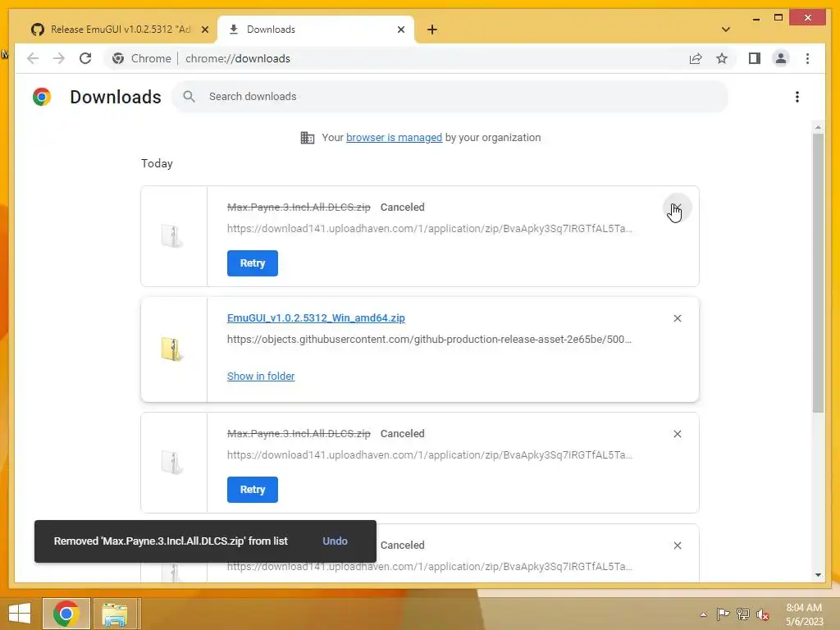Open the EmuGUI_v1.0.2.5312_Win_amd64.zip file link
The image size is (840, 630).
click(316, 317)
